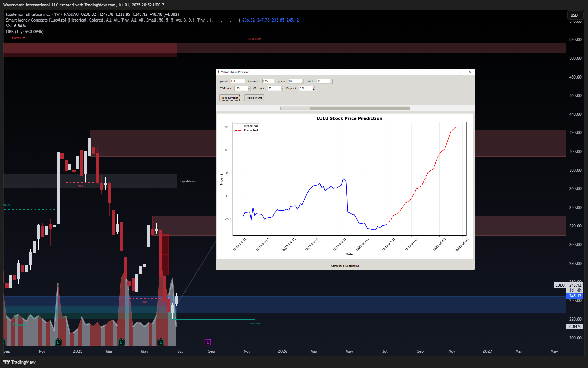Viewport: 588px width, 368px height.
Task: Click the TradingView logo at bottom left
Action: coord(19,362)
